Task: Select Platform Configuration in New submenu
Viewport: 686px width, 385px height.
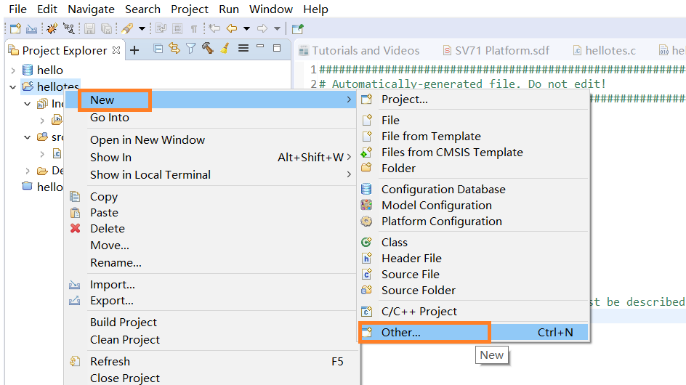Action: (x=474, y=221)
